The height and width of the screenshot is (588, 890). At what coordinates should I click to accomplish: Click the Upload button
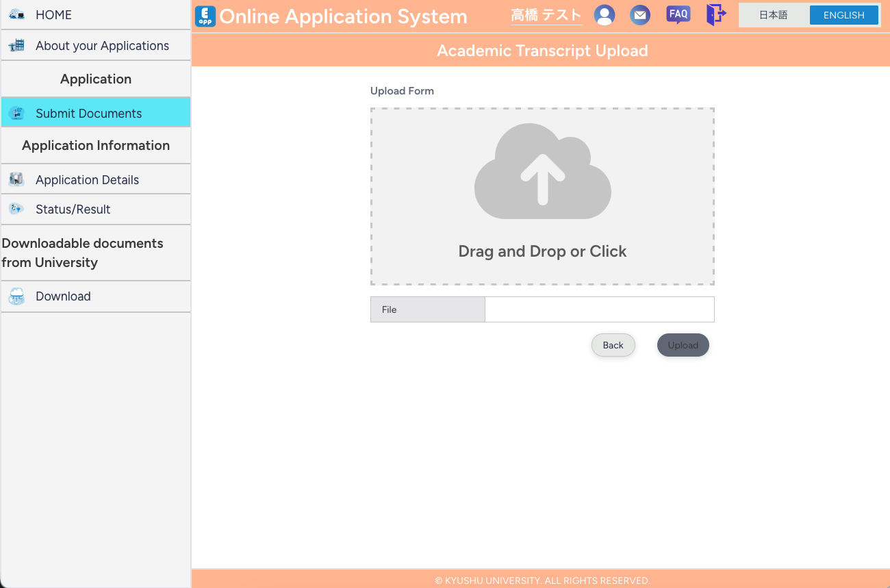(x=683, y=345)
